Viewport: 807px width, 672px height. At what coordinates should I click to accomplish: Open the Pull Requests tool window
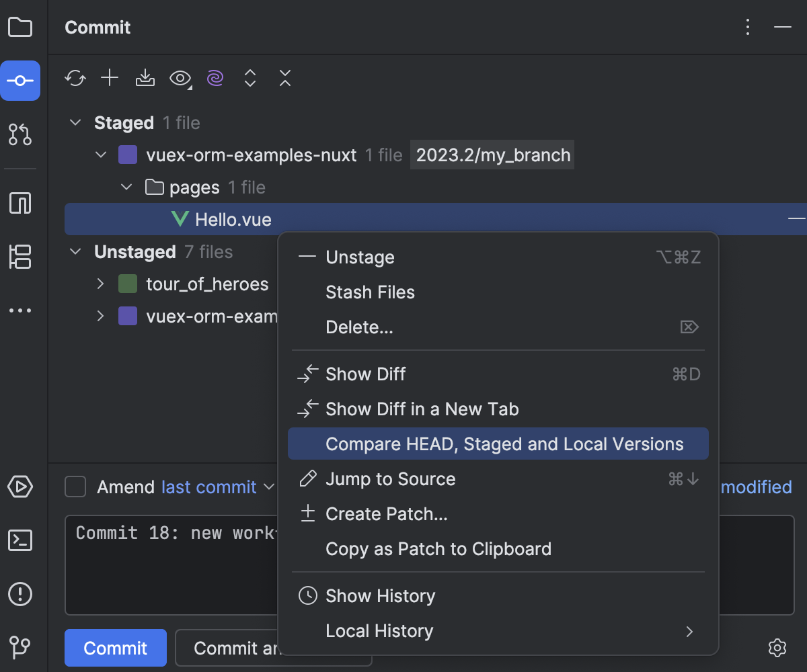pos(20,134)
